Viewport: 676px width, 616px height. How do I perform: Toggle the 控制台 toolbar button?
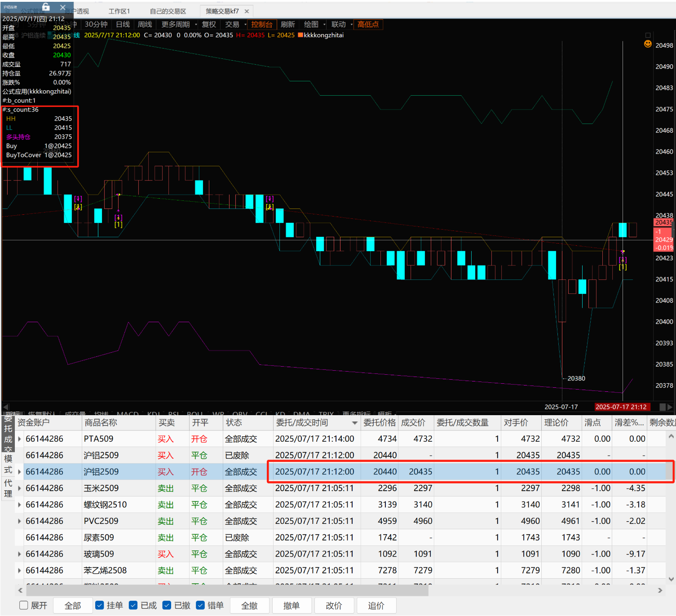click(262, 25)
